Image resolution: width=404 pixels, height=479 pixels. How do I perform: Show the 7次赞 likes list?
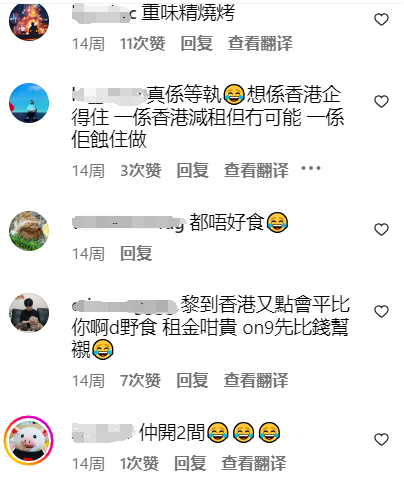140,380
